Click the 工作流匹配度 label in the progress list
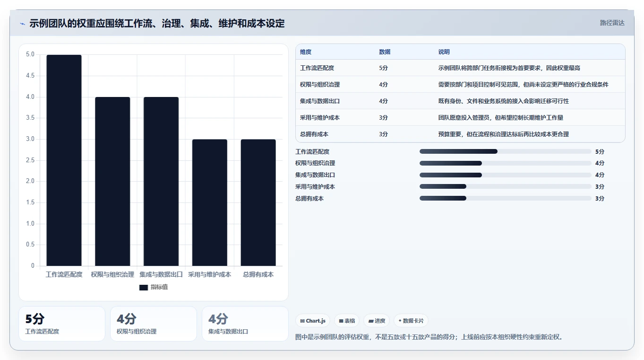 click(x=312, y=151)
